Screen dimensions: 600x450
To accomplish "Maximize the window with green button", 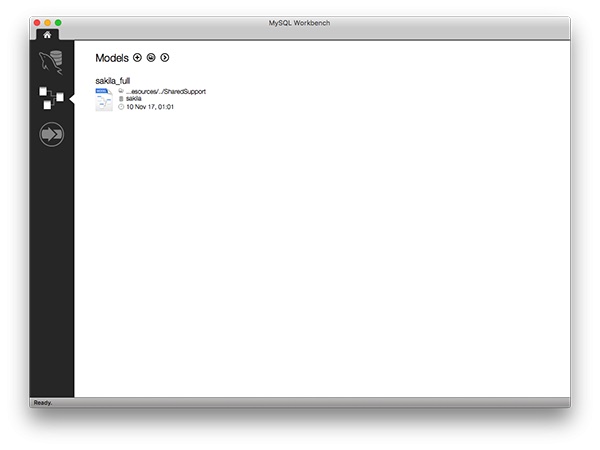I will pyautogui.click(x=58, y=23).
